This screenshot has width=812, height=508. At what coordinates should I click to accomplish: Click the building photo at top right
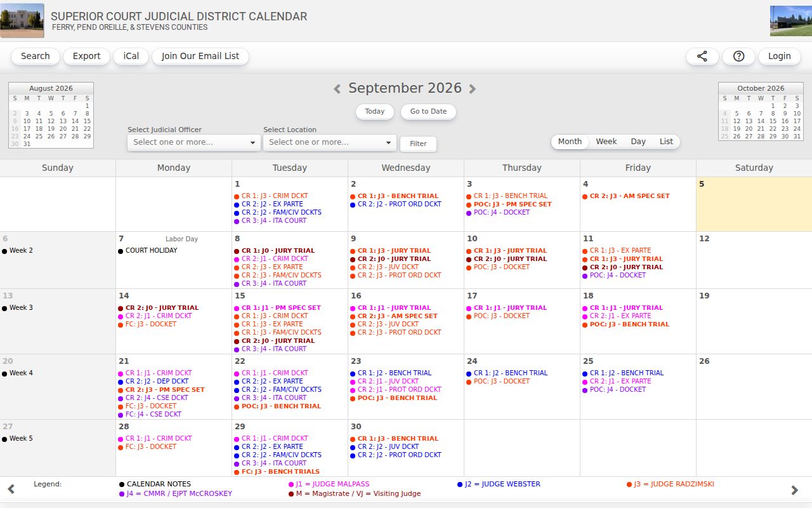[791, 21]
